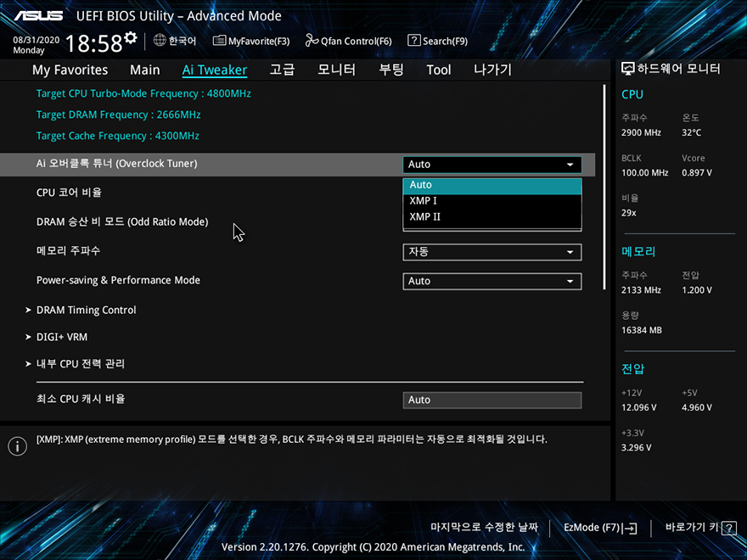Click Target DRAM Frequency : 2666MHz text

(118, 115)
